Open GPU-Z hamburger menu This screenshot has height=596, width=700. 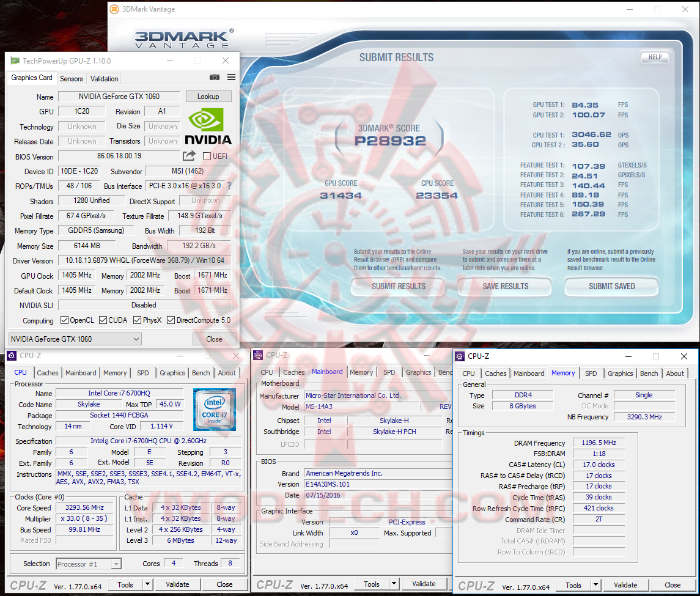pos(231,77)
